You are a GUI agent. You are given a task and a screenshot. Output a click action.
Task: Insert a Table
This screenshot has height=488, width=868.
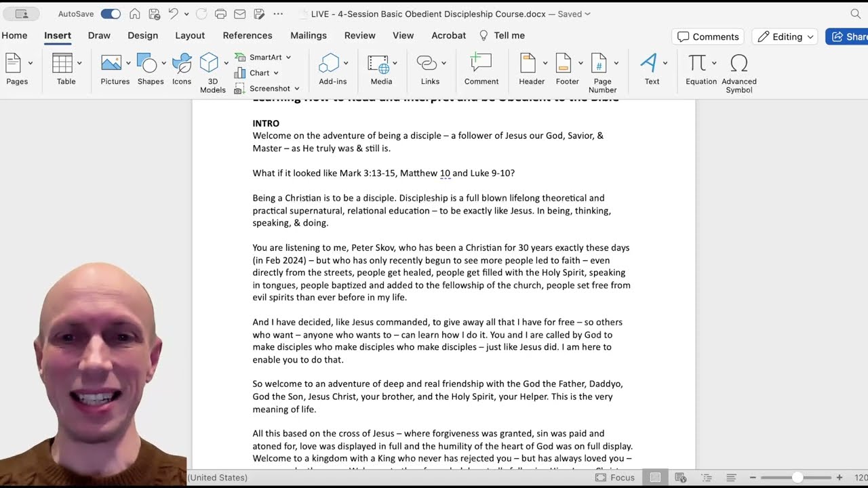pyautogui.click(x=66, y=69)
